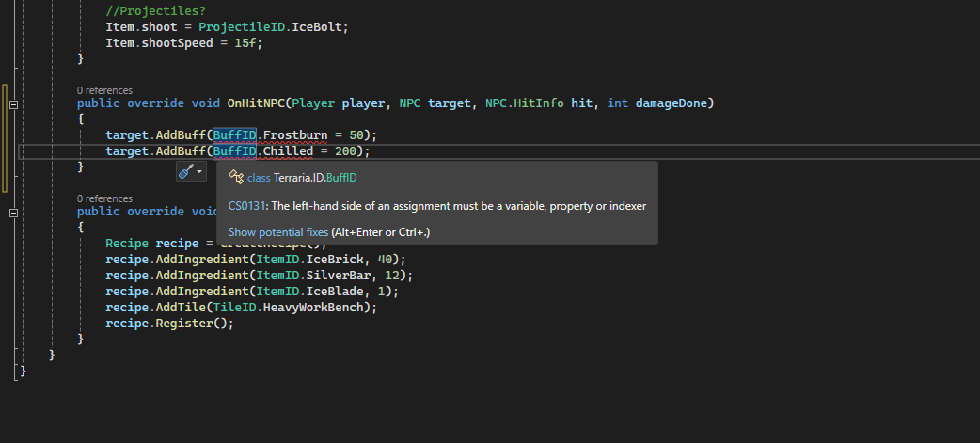Click the 40 IceBrick quantity
The height and width of the screenshot is (443, 980).
tap(385, 259)
